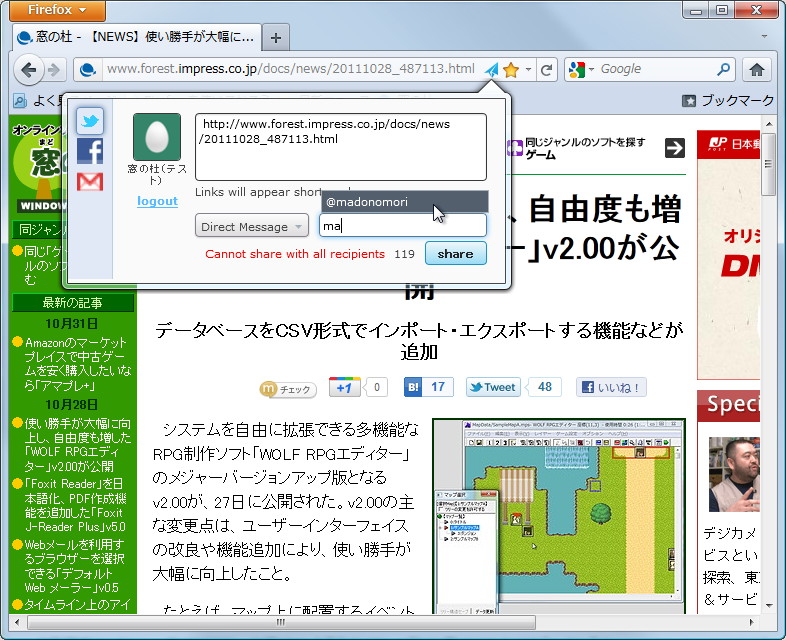Click the search magnifier icon in Google box

pyautogui.click(x=723, y=69)
